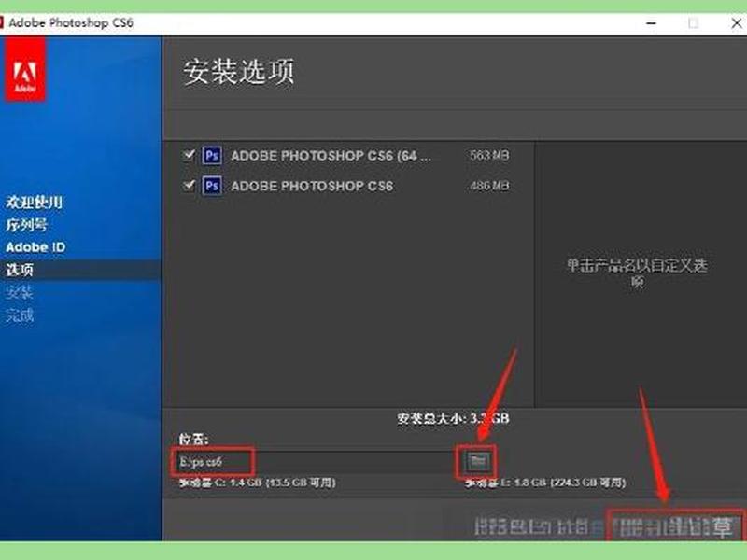Image resolution: width=747 pixels, height=560 pixels.
Task: Select the dimmed 安装 step
Action: point(20,292)
